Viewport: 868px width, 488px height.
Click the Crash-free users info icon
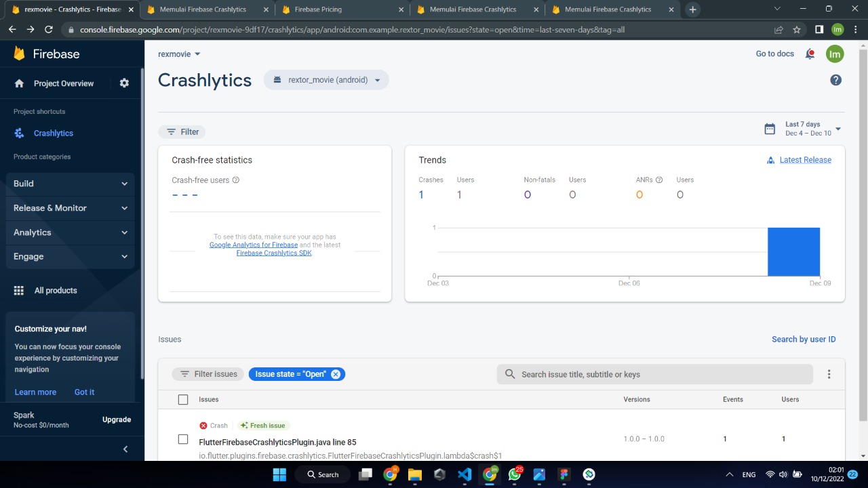pyautogui.click(x=236, y=180)
